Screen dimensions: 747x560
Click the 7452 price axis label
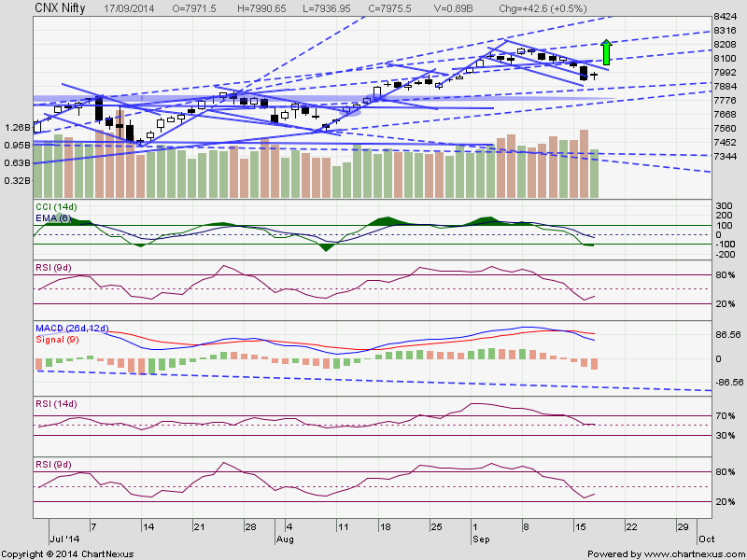tap(725, 143)
